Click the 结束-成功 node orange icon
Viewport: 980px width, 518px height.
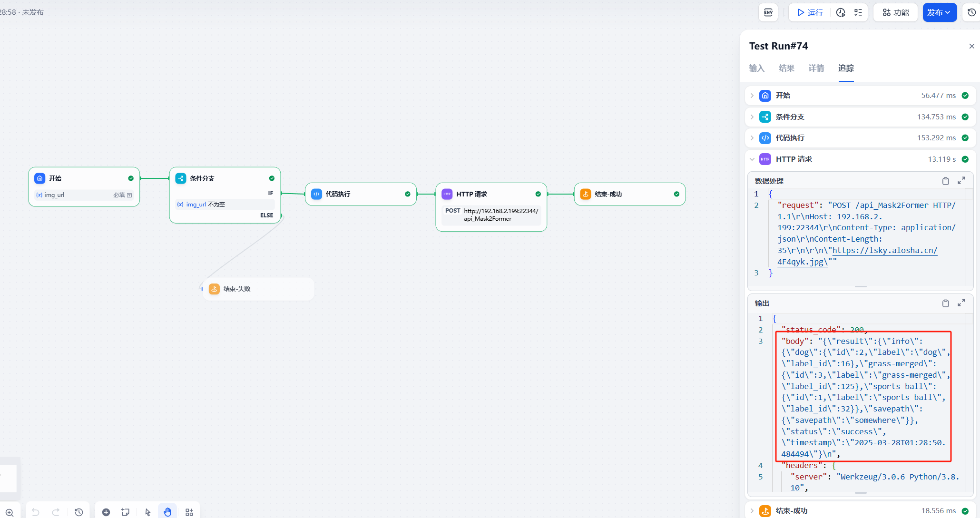click(586, 194)
